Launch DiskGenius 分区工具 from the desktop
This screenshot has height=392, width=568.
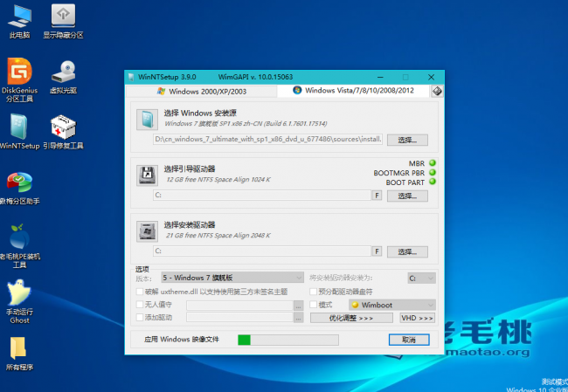click(19, 80)
